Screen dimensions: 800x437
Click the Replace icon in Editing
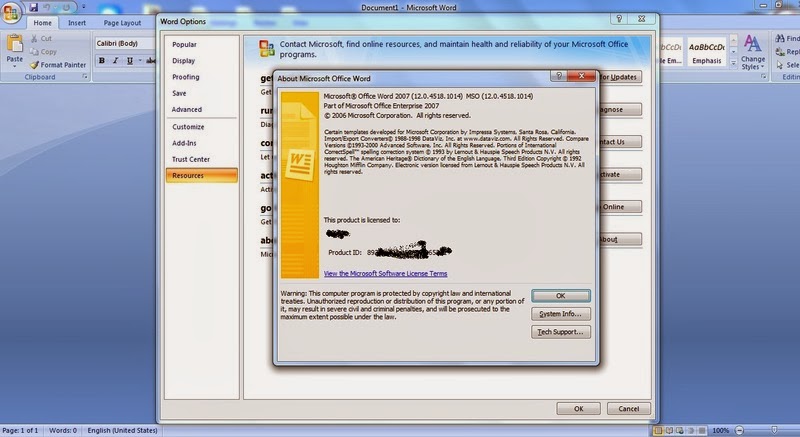coord(780,52)
